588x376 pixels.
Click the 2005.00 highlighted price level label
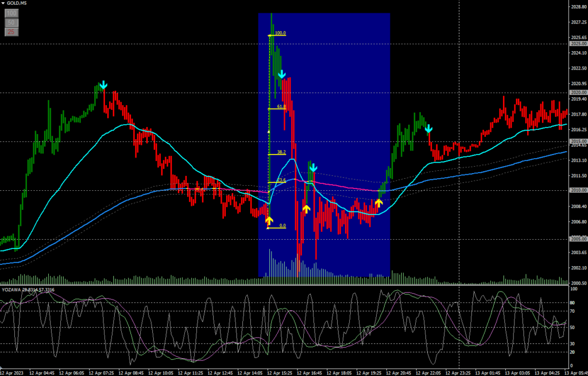[579, 239]
